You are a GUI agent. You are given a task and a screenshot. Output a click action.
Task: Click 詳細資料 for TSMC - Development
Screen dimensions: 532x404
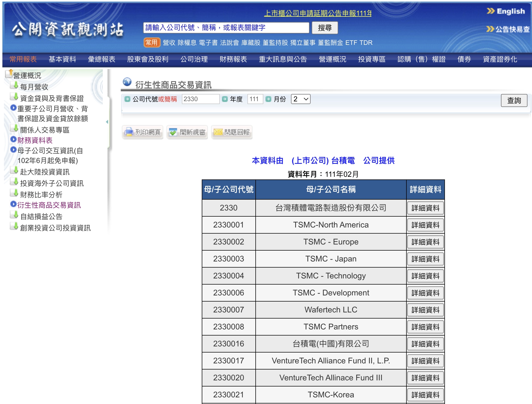[426, 293]
